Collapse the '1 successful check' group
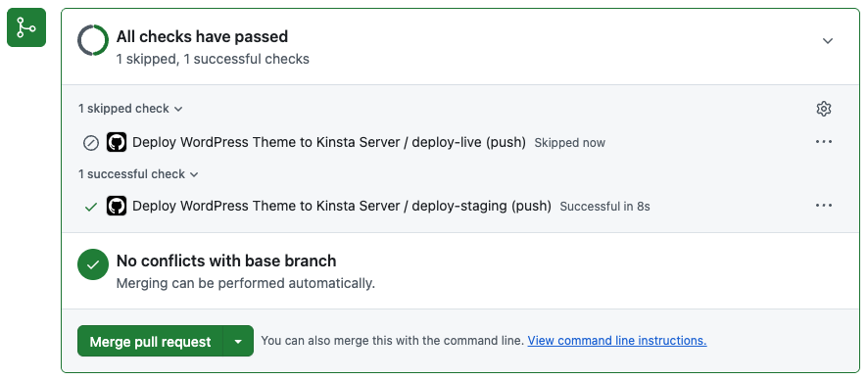 [138, 174]
